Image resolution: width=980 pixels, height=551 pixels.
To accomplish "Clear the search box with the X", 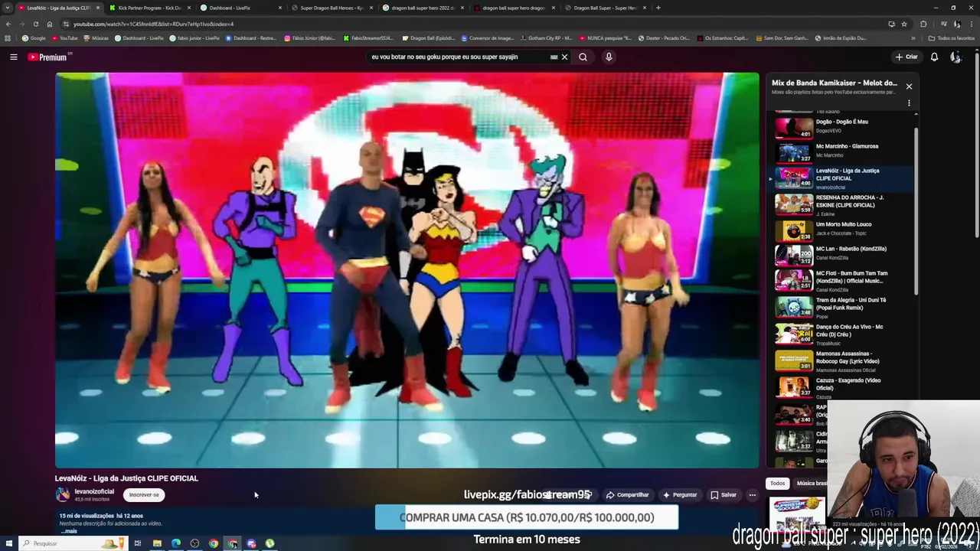I will 565,57.
